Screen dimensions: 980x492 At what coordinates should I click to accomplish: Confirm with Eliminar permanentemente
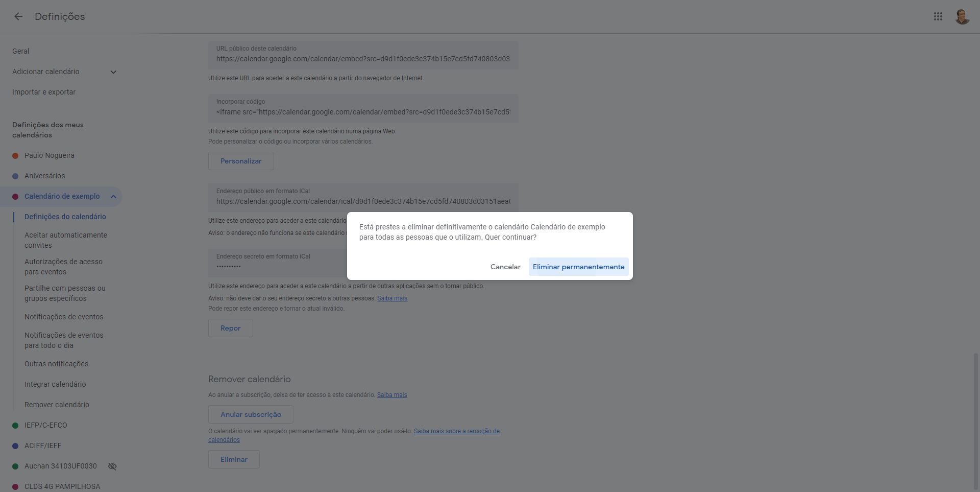(x=578, y=267)
